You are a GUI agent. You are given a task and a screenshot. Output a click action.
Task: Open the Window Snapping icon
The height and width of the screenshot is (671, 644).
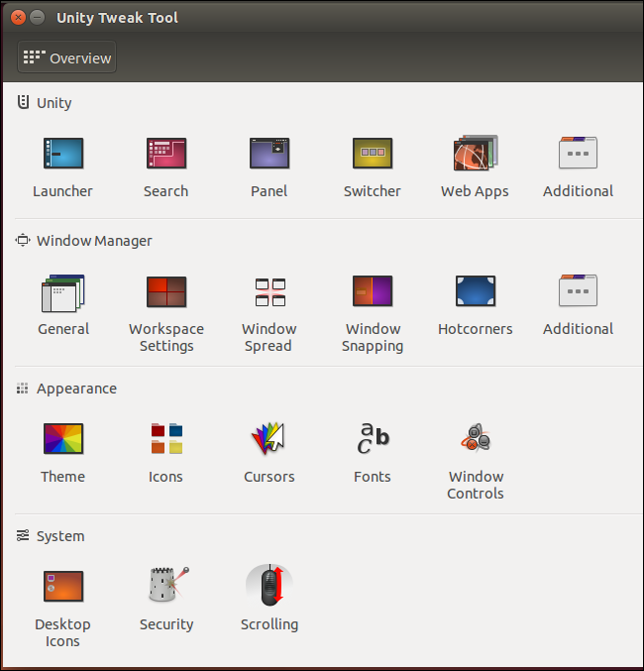click(373, 291)
